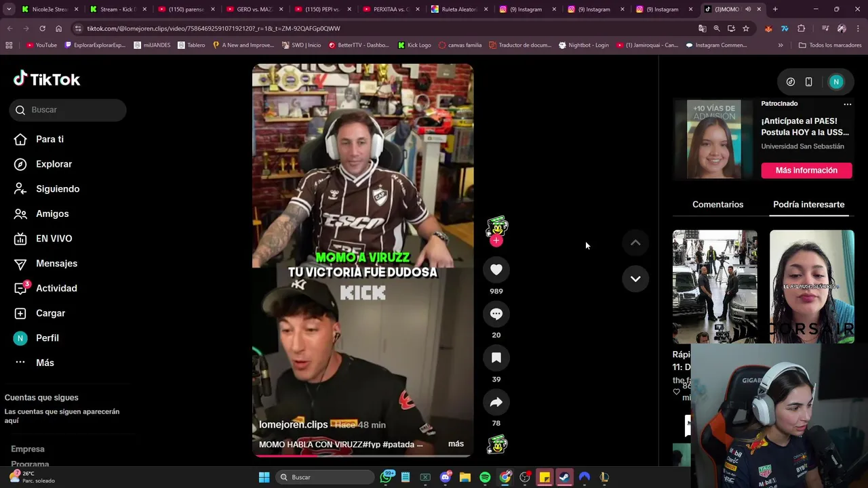Screen dimensions: 868x488
Task: Click the browser address bar URL
Action: coord(214,28)
